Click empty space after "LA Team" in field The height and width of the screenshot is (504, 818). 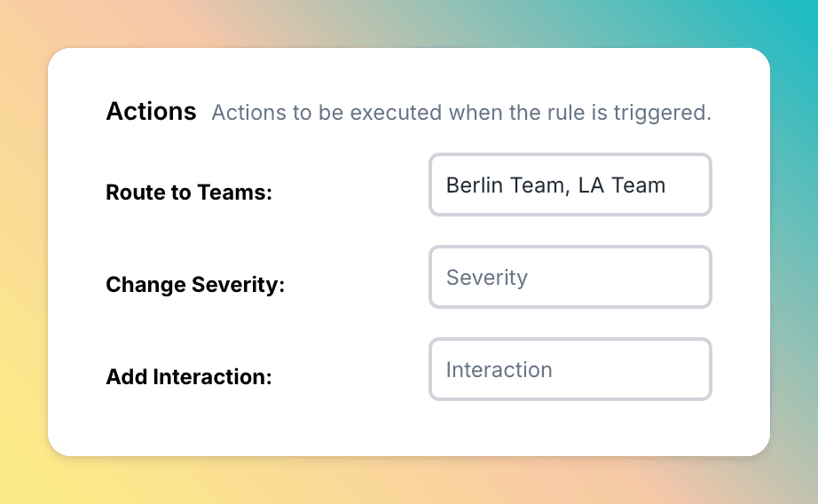(x=687, y=185)
